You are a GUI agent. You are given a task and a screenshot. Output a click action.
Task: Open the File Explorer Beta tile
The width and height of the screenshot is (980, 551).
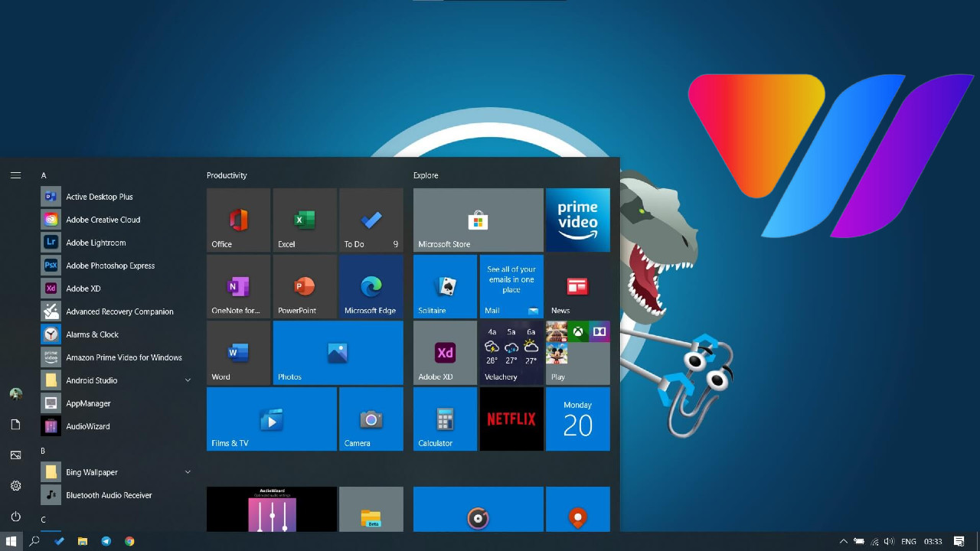pos(371,509)
